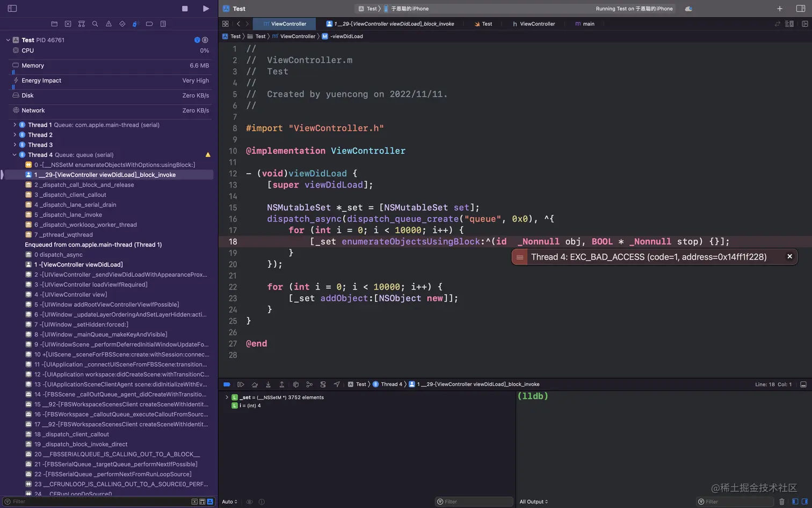Open the Find navigator magnifier
The height and width of the screenshot is (508, 812).
(95, 24)
